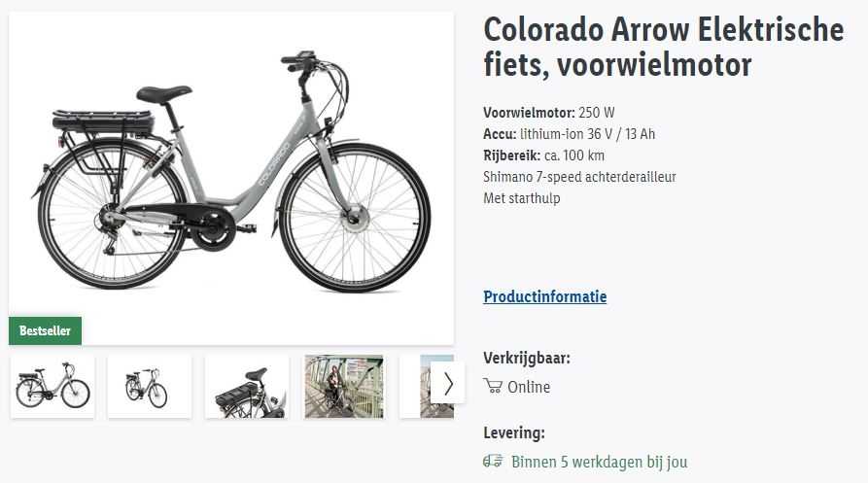Open the Productinformatie link
Screen dimensions: 868x483
tap(544, 296)
